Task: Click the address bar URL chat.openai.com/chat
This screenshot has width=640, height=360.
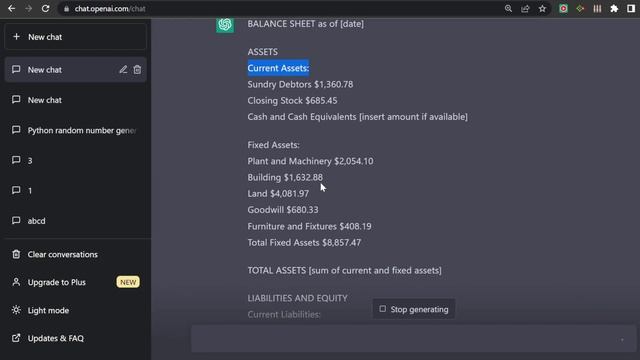Action: point(110,9)
